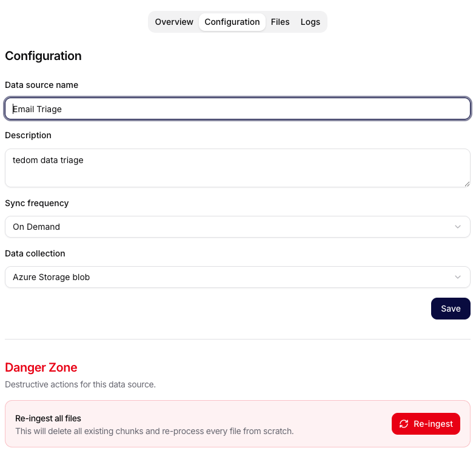
Task: Focus the Data source name input field
Action: point(237,109)
